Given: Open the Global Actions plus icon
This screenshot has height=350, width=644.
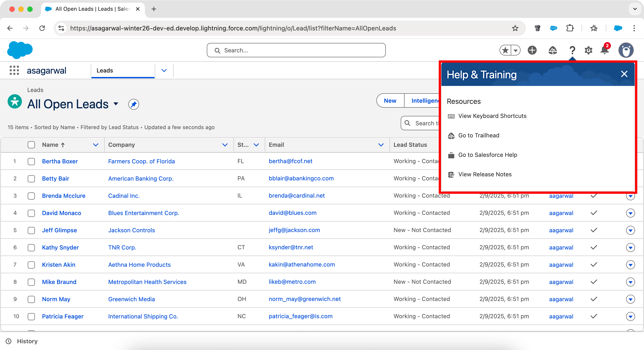Looking at the screenshot, I should click(532, 50).
